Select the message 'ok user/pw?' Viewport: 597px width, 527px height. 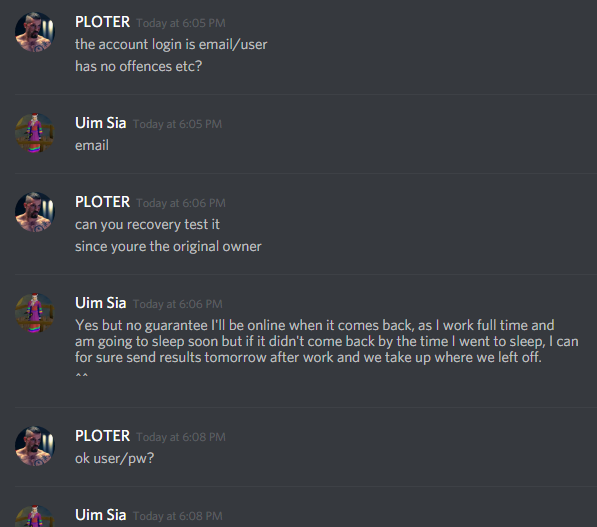click(115, 458)
